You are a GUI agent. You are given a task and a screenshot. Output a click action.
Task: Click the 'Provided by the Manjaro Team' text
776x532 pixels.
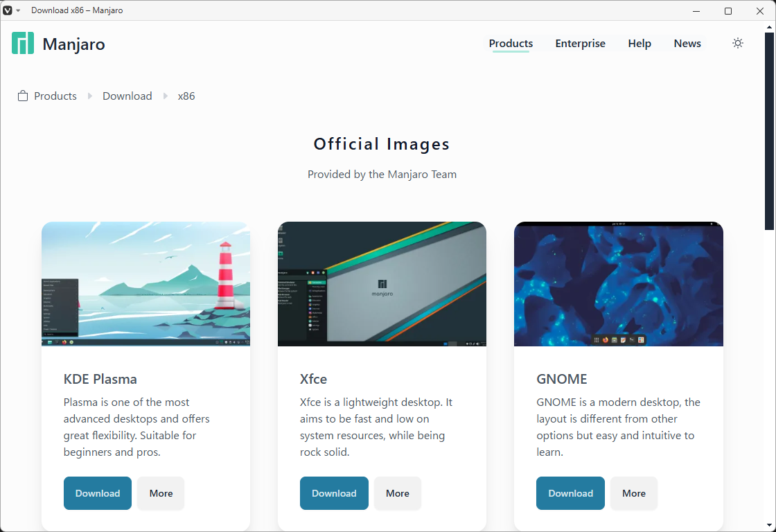382,174
